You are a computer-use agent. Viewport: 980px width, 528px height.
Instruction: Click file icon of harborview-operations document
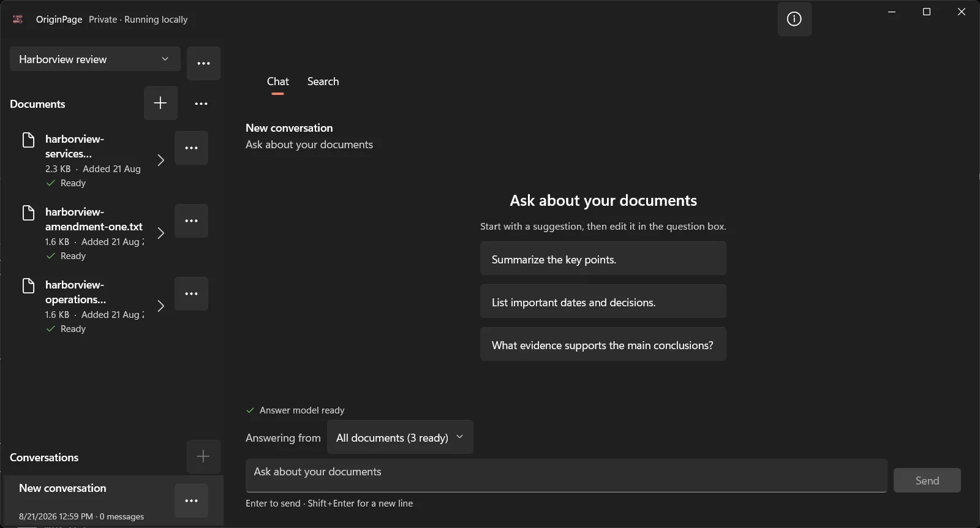(28, 285)
